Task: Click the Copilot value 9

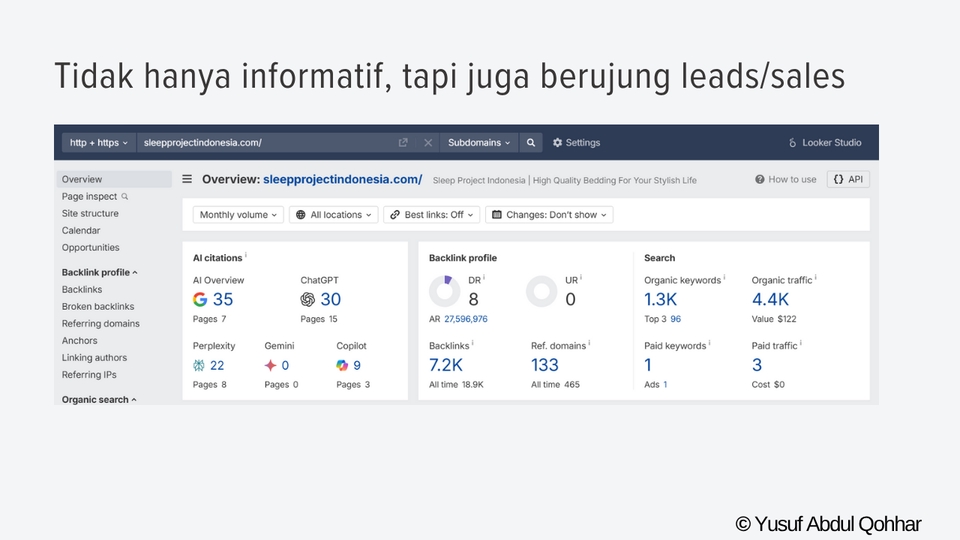Action: click(357, 366)
